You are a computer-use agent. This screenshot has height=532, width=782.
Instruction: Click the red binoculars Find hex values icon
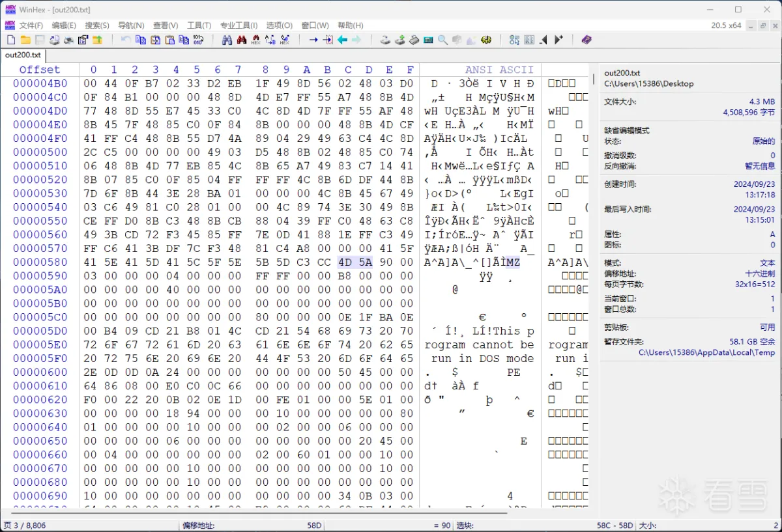pyautogui.click(x=241, y=40)
